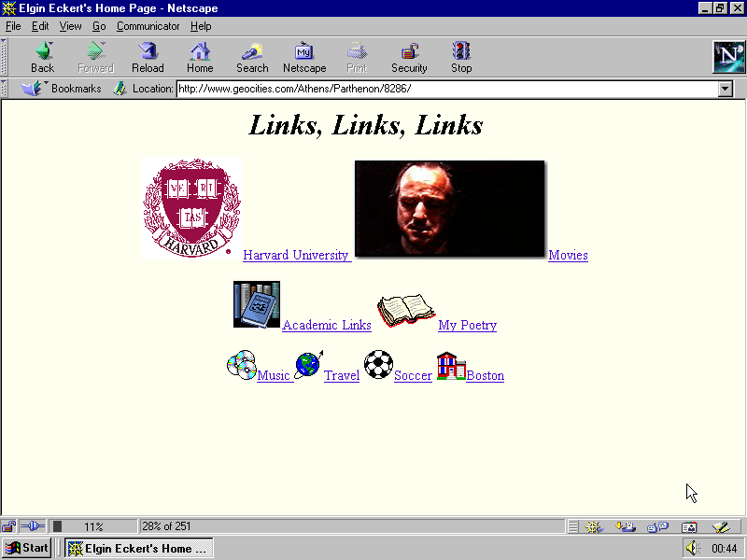Click the online/offline connection plug icon

click(x=33, y=526)
